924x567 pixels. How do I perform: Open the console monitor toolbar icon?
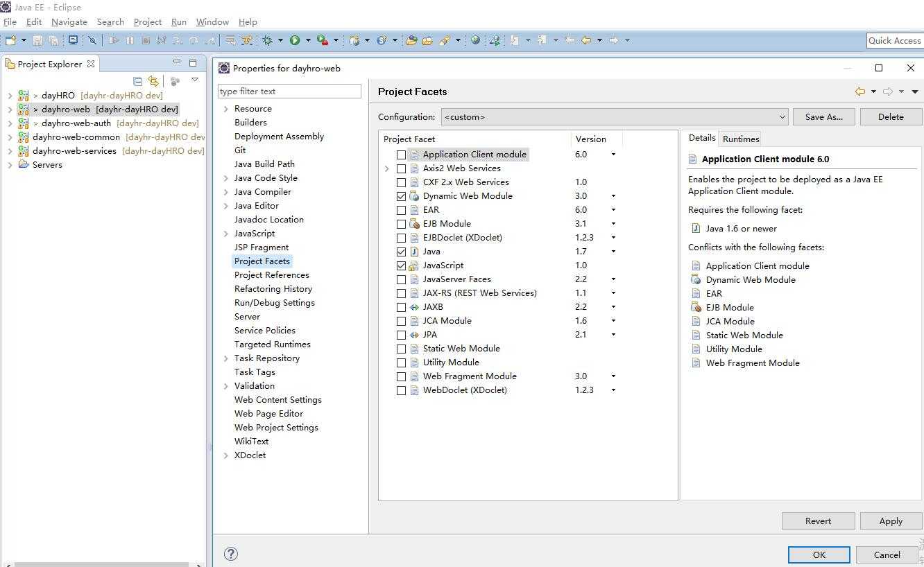click(x=72, y=40)
